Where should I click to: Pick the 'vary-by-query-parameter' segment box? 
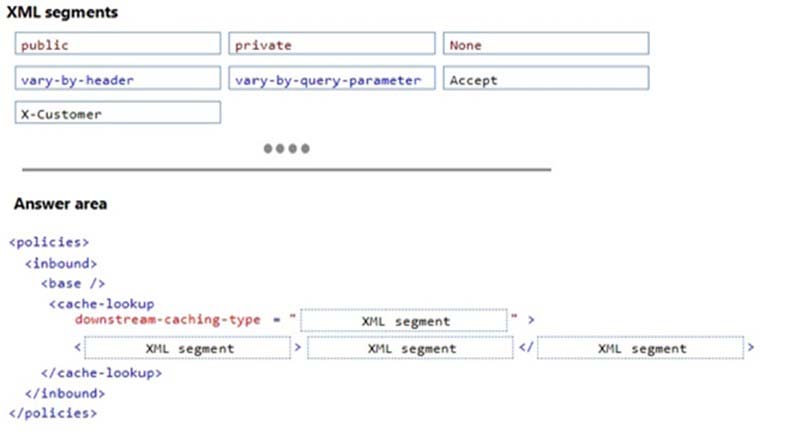point(332,79)
